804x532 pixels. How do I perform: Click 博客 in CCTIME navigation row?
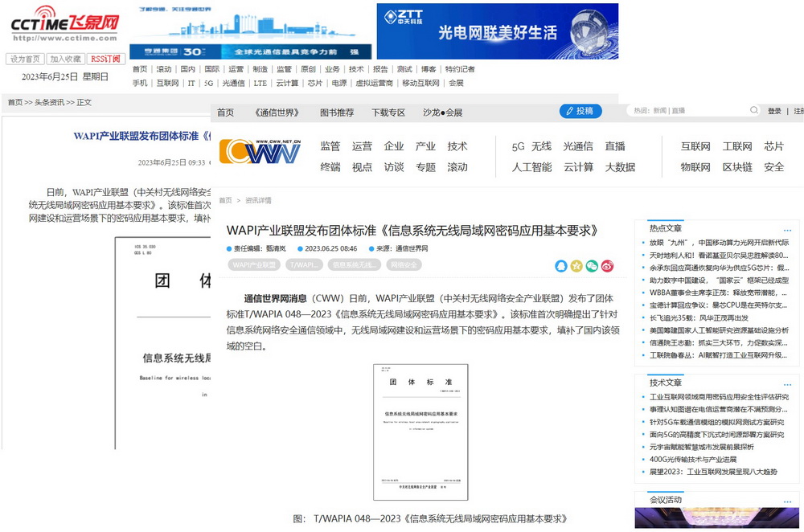point(429,69)
